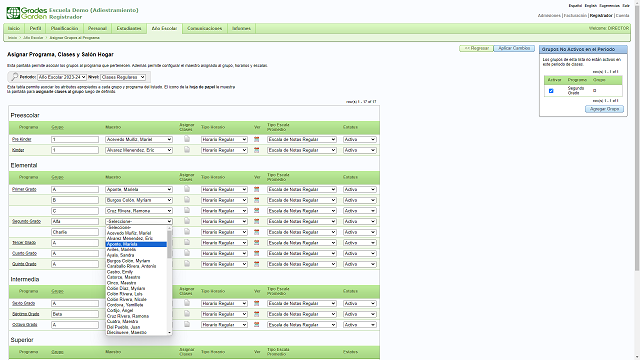Click the page vertical scrollbar thumb
The width and height of the screenshot is (640, 360).
point(637,139)
